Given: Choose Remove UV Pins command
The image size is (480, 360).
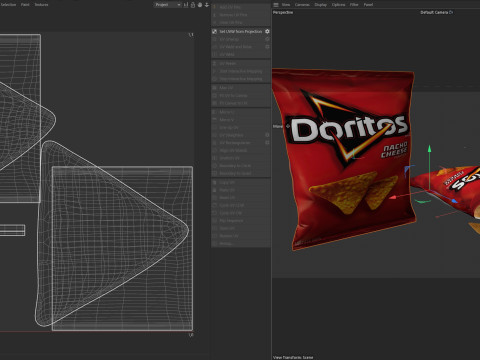Looking at the screenshot, I should tap(241, 15).
